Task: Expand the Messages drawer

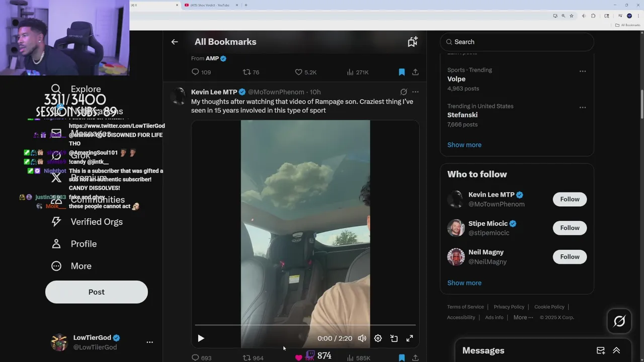Action: click(616, 350)
